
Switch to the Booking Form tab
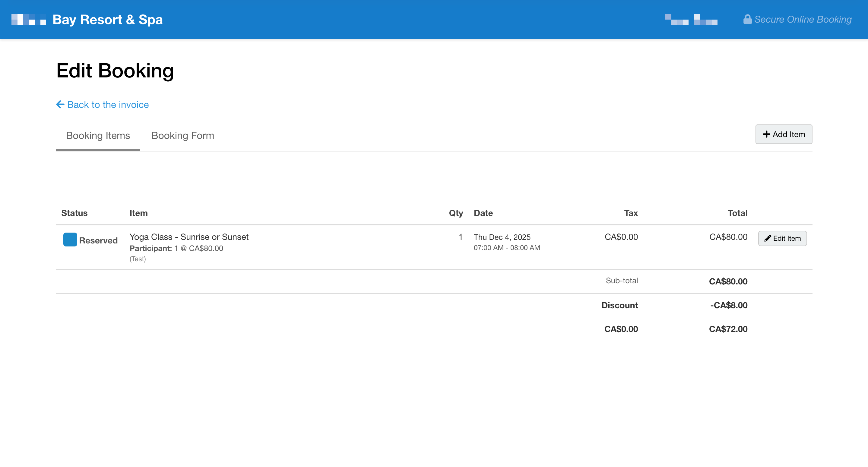[x=183, y=135]
